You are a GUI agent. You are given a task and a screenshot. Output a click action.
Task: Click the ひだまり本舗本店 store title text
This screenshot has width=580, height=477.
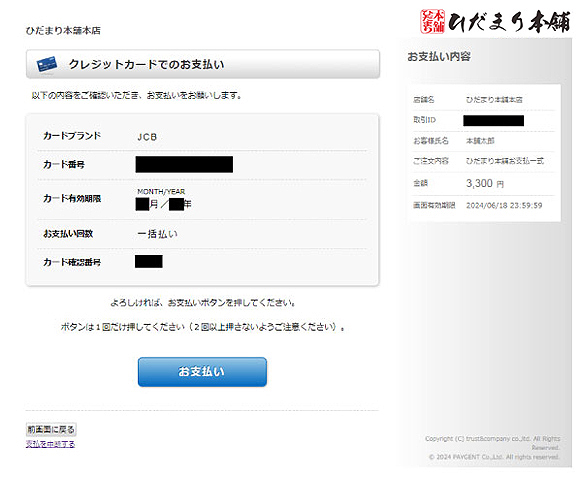pos(63,30)
